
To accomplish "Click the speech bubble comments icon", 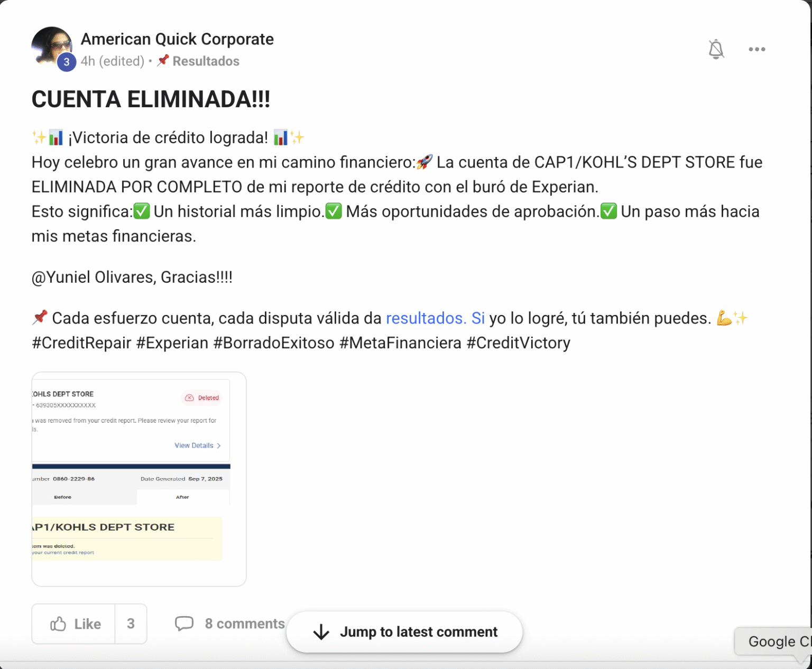I will 184,624.
